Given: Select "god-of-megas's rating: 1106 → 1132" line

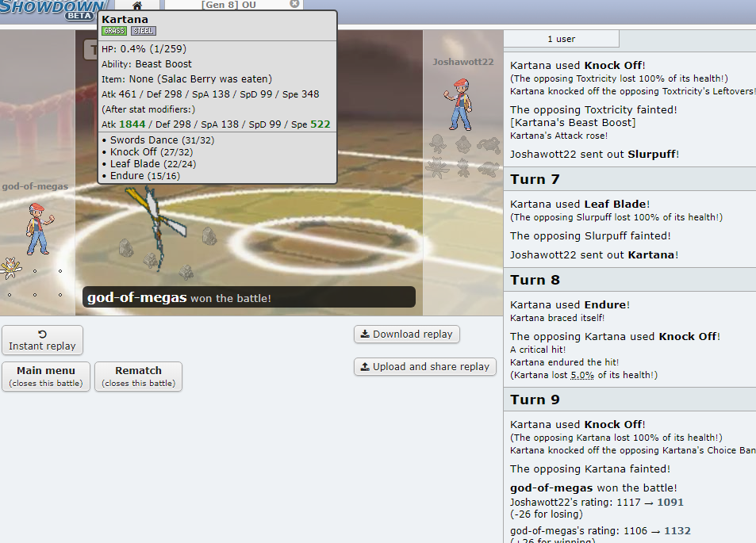Looking at the screenshot, I should (x=601, y=530).
